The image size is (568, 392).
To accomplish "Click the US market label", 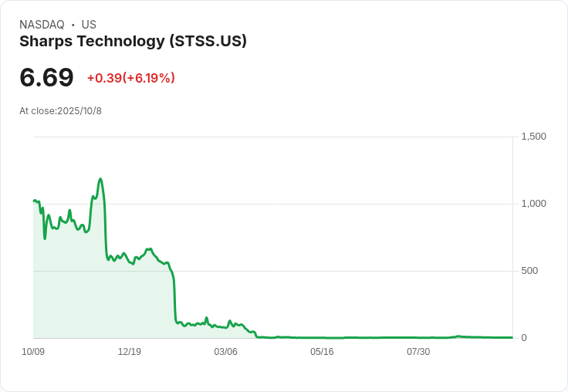I will pos(89,25).
